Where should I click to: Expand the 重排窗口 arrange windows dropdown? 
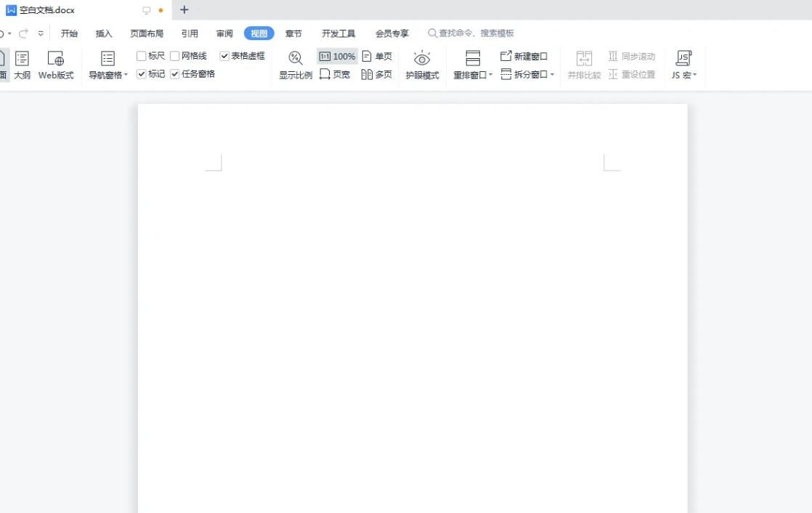pos(490,75)
